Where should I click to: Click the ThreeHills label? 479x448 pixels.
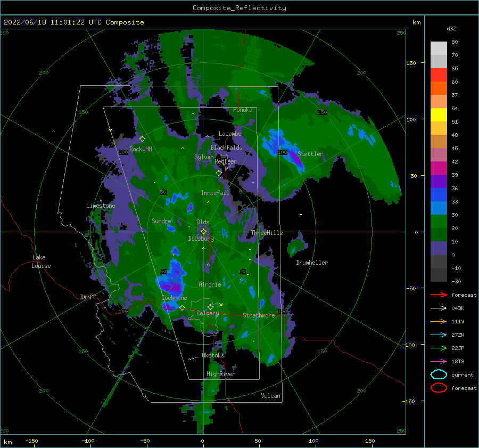267,233
